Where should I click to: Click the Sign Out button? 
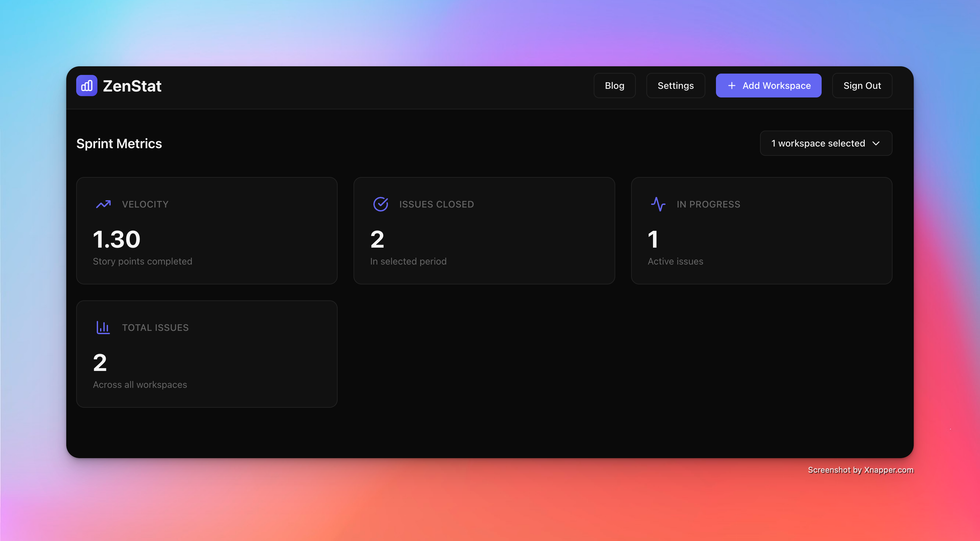pos(862,86)
